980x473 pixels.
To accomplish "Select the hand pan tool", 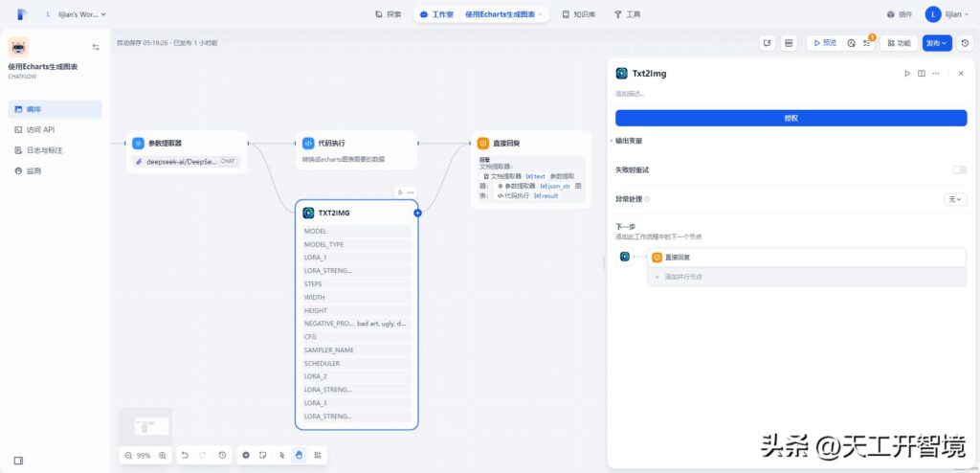I will (300, 456).
